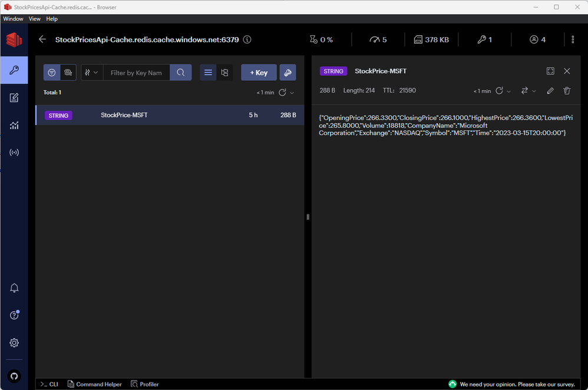Switch to Search by values mode

[x=68, y=72]
